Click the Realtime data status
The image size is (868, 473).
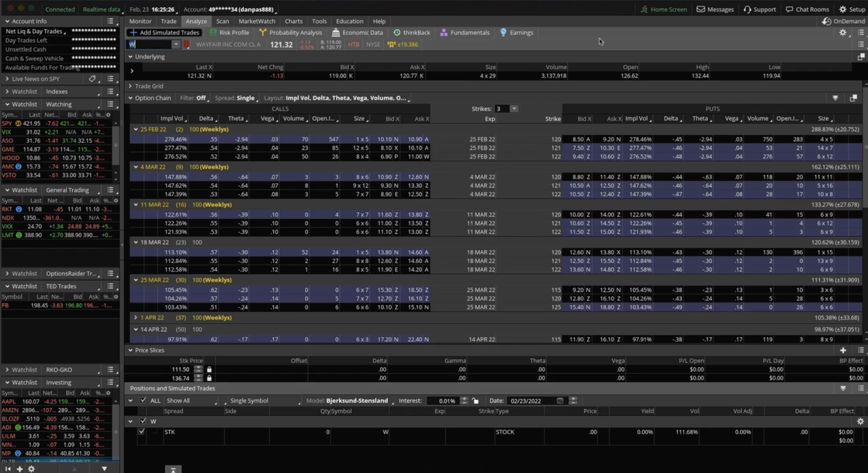102,9
